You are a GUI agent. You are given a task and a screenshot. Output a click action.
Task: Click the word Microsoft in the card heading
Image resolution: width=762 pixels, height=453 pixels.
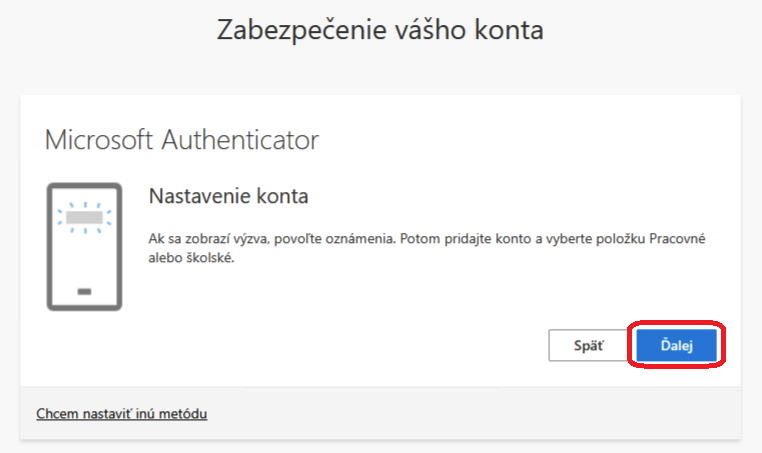99,140
